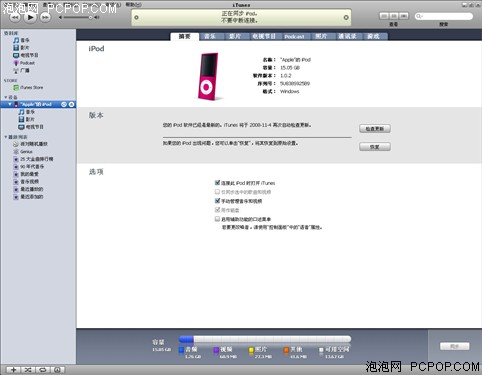Open the 90 年代音乐 smart playlist
This screenshot has height=375, width=482.
click(x=28, y=166)
